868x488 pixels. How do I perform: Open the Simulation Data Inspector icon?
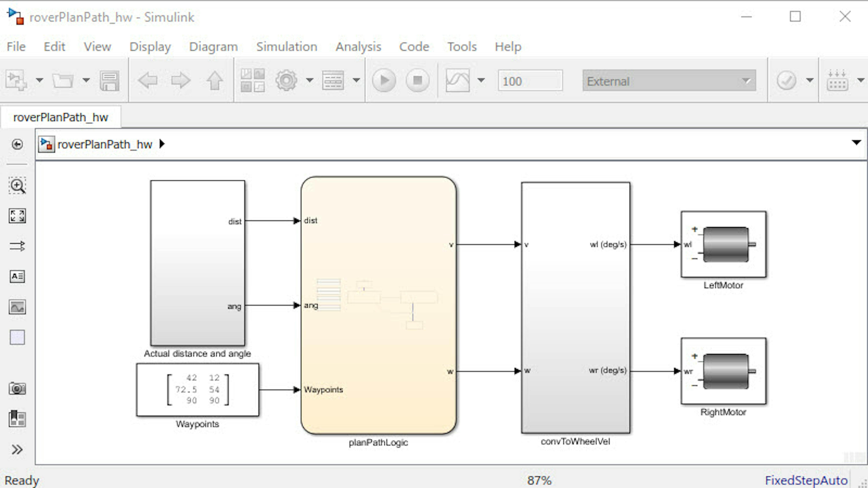[458, 81]
